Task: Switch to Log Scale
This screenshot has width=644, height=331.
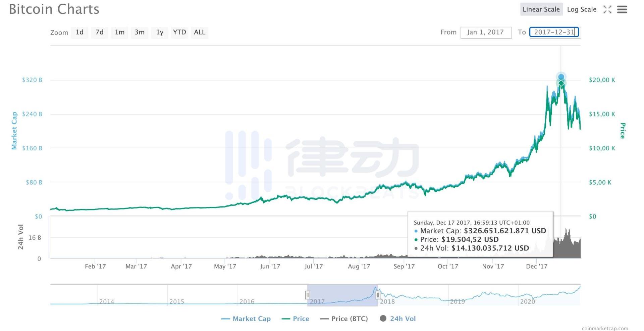Action: click(x=581, y=9)
